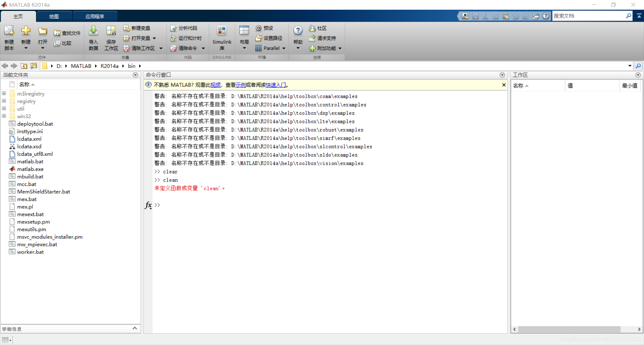
Task: Click 新建变量 (New Variable)
Action: coord(137,28)
